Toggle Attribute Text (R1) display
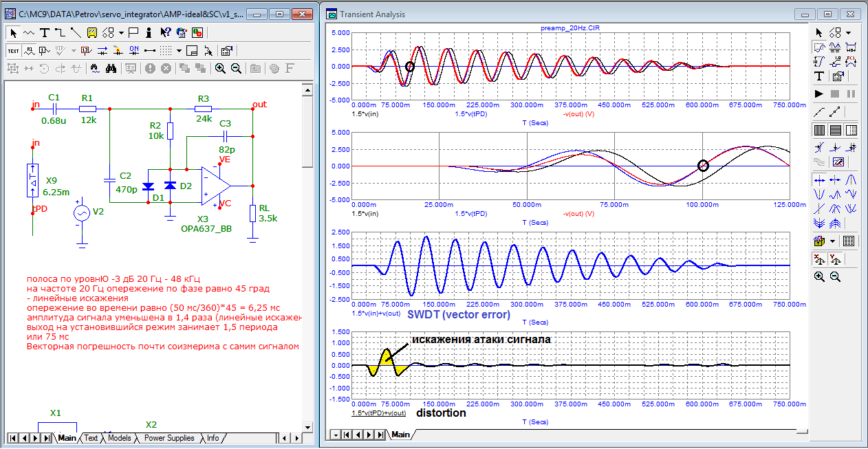This screenshot has width=868, height=449. click(29, 50)
